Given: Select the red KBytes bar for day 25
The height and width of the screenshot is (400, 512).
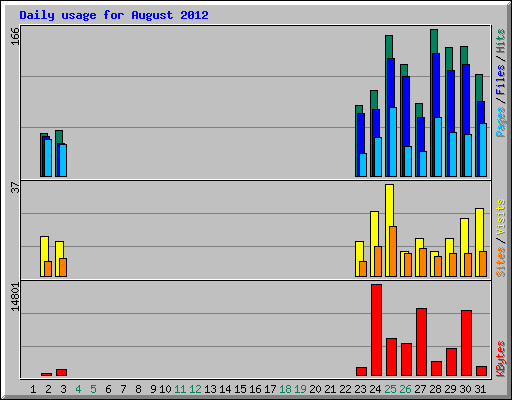Looking at the screenshot, I should point(392,357).
